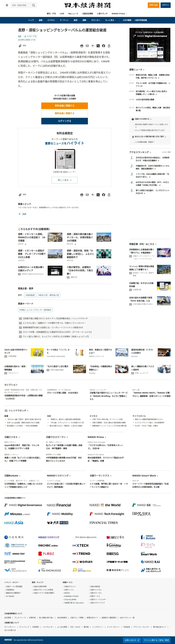
Task: Select the #高市早苗政権 tag in the navigation bar
Action: click(x=141, y=20)
